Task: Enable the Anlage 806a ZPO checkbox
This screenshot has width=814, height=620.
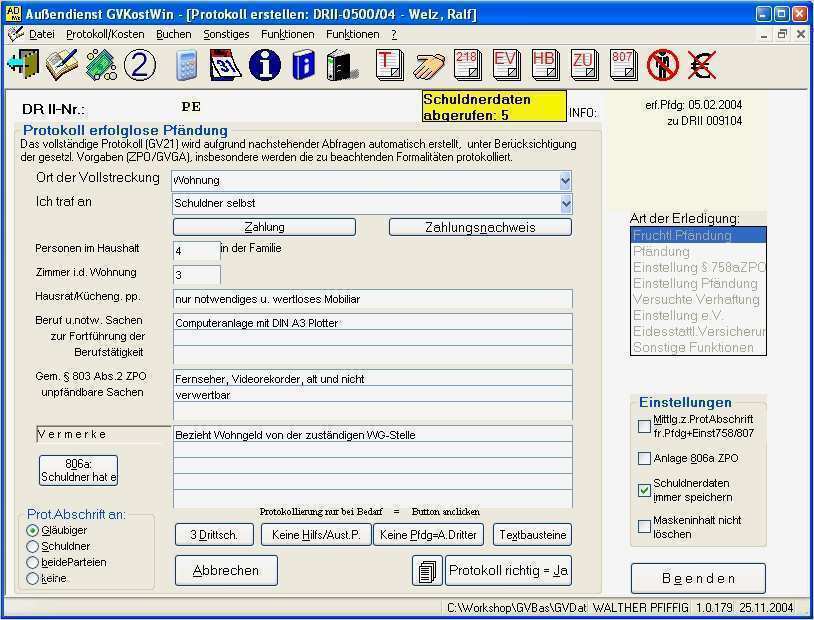Action: (x=645, y=459)
